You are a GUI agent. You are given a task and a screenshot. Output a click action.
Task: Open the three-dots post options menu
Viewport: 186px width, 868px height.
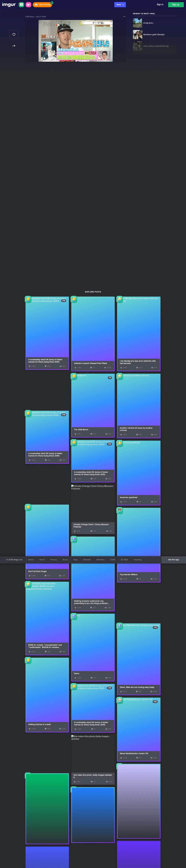point(124,16)
